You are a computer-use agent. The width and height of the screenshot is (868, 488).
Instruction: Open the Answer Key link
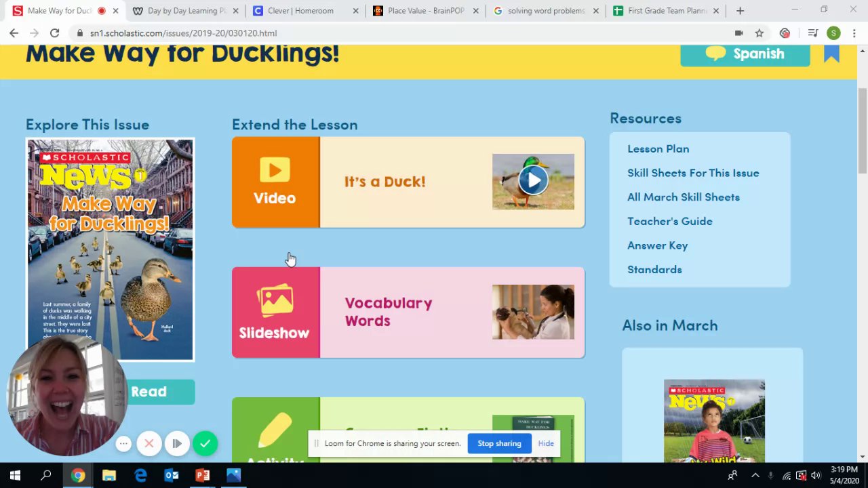(x=657, y=245)
